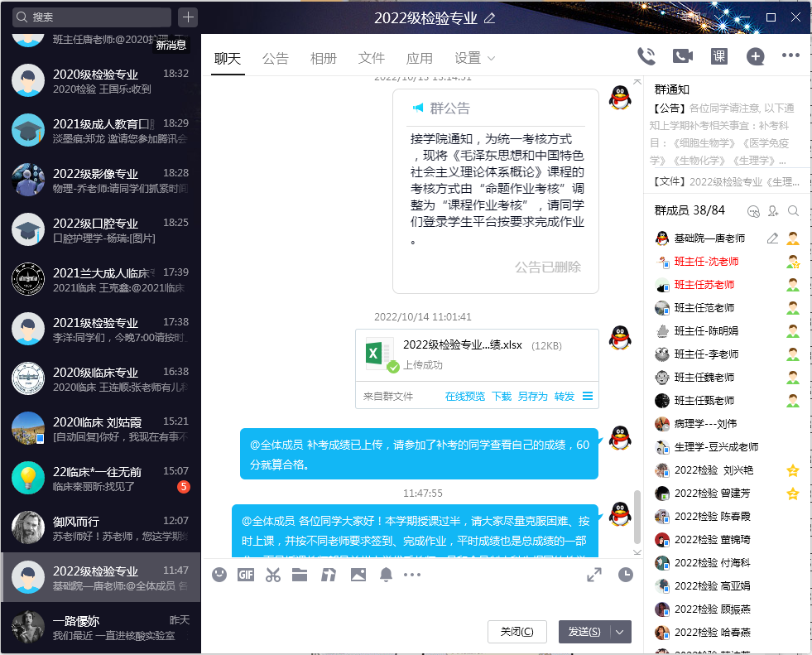Open the 【文件】 2022级检验专业 notice entry

[727, 182]
